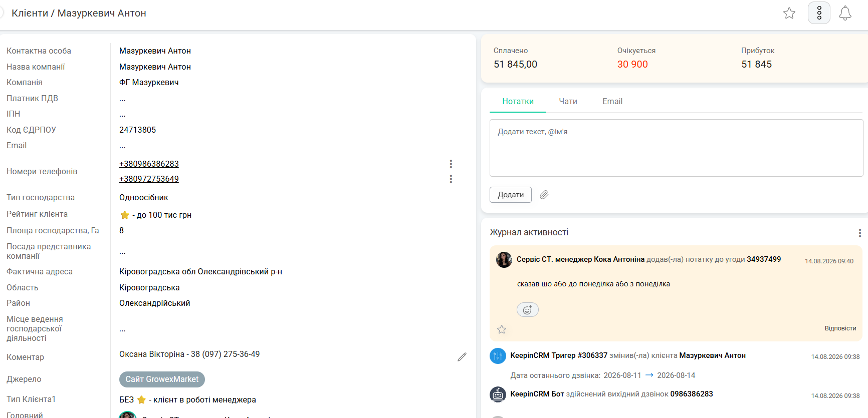
Task: Click the farm type value Одноосібник
Action: (x=144, y=197)
